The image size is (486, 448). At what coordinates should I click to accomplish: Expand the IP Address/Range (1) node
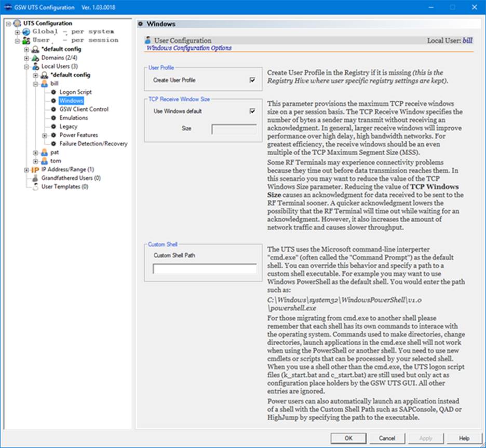point(26,170)
